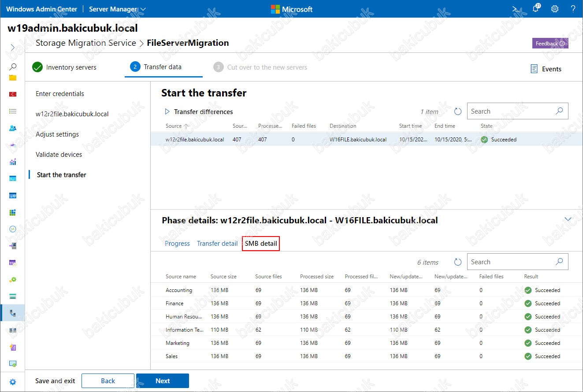The image size is (583, 392).
Task: Open the Scheduled tasks calendar icon
Action: click(x=13, y=263)
